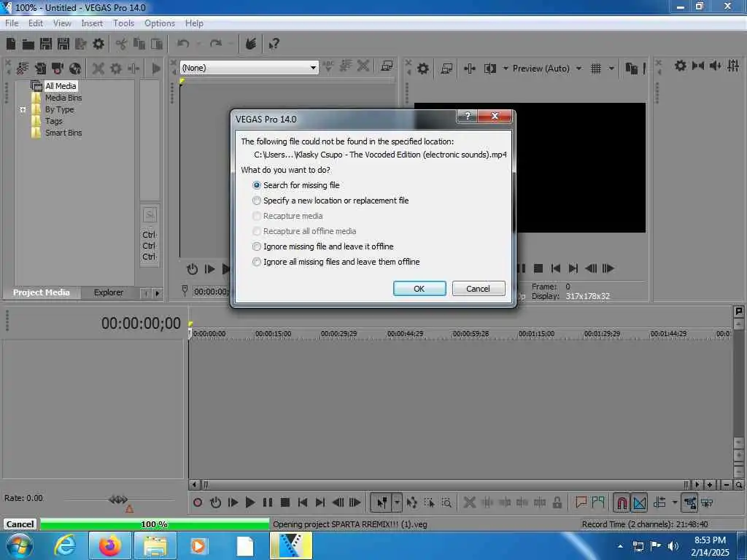The width and height of the screenshot is (747, 560).
Task: Open a project with the folder icon
Action: 28,44
